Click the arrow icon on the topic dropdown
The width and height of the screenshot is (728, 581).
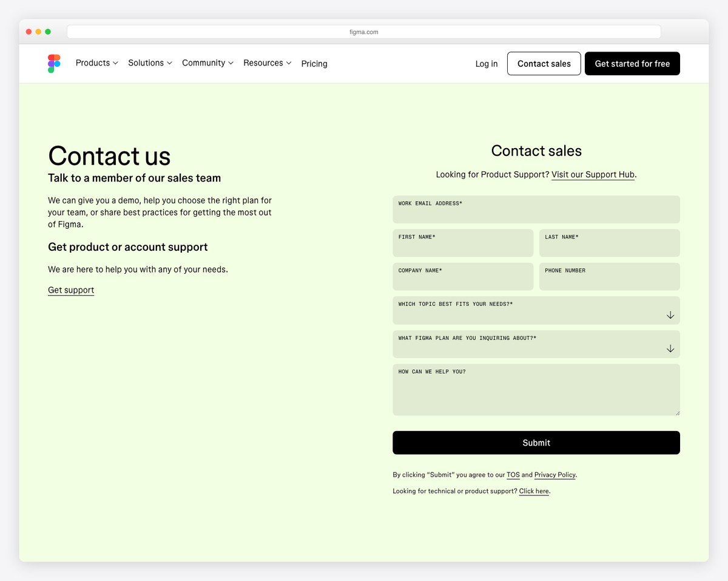tap(670, 314)
